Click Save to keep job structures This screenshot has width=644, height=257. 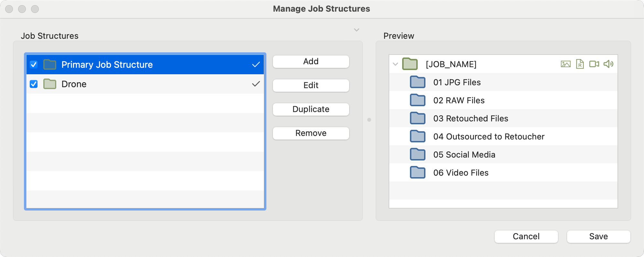598,236
